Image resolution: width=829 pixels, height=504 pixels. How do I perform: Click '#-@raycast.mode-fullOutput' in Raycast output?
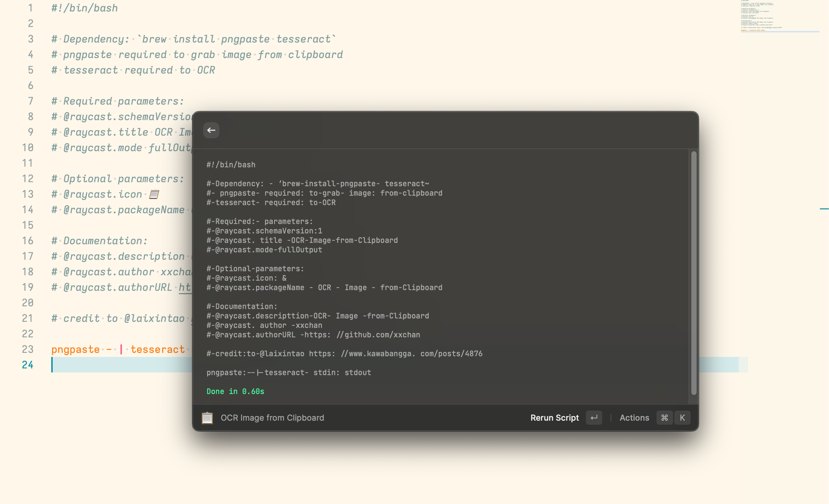coord(264,250)
